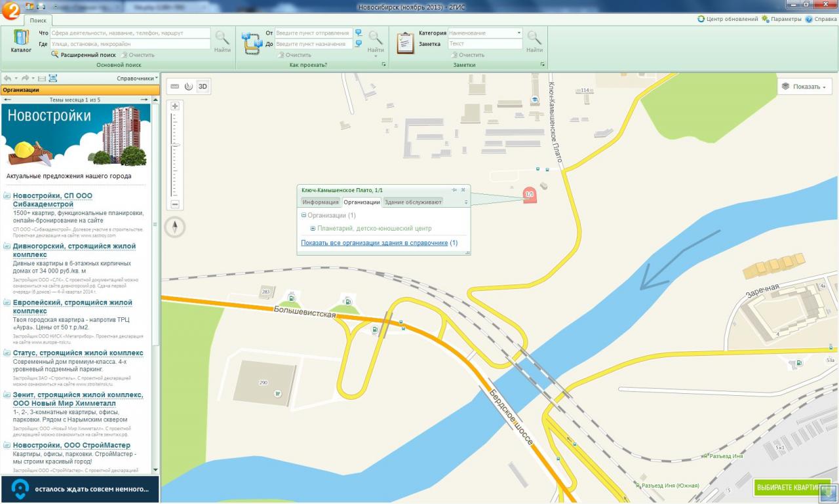The height and width of the screenshot is (504, 839).
Task: Open the Показать layers dropdown
Action: [x=804, y=87]
